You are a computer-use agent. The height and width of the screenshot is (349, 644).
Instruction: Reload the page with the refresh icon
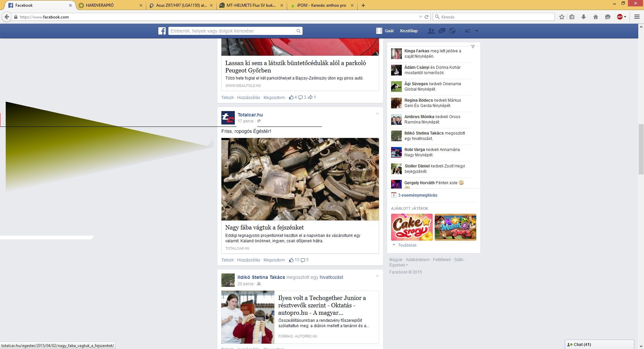(427, 17)
